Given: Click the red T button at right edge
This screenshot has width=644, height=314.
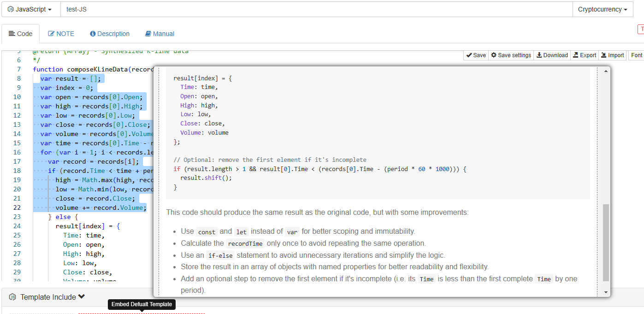Looking at the screenshot, I should coord(641,29).
